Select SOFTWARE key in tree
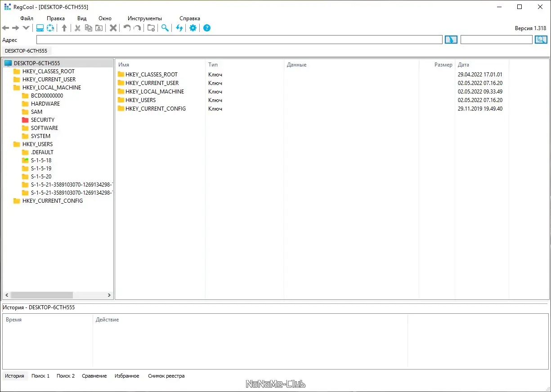 click(x=44, y=128)
